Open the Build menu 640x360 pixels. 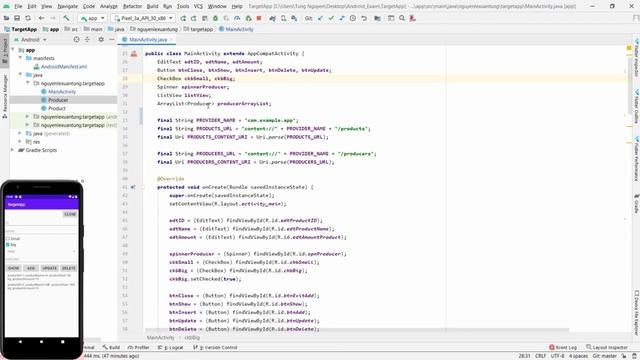click(152, 7)
